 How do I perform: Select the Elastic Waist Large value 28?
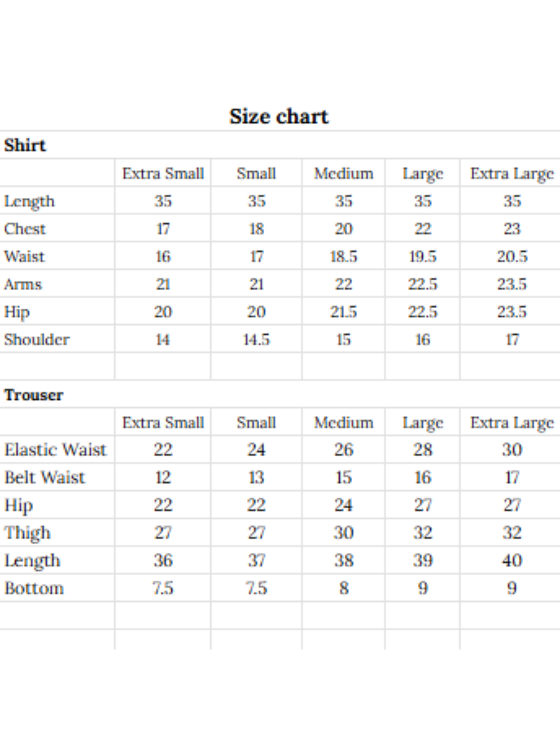point(422,450)
